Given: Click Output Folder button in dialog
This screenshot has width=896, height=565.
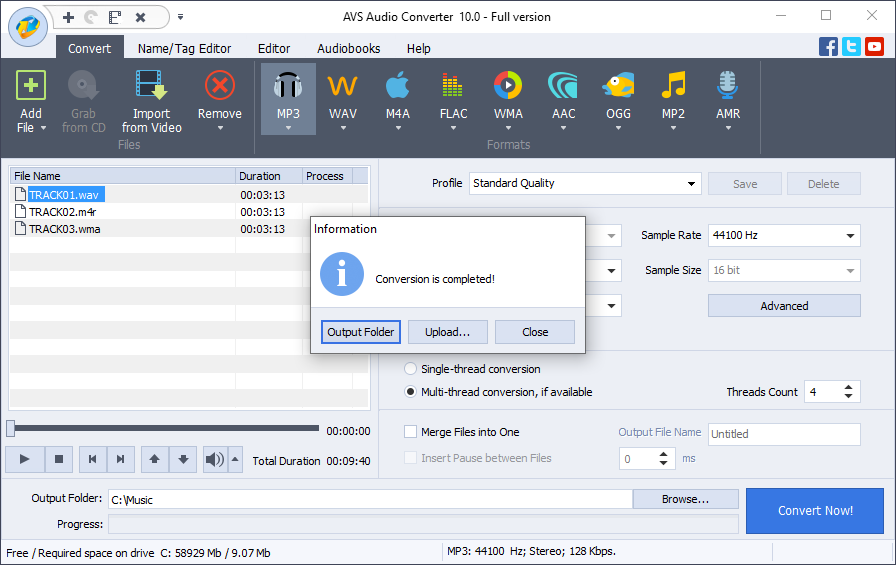Looking at the screenshot, I should point(361,332).
